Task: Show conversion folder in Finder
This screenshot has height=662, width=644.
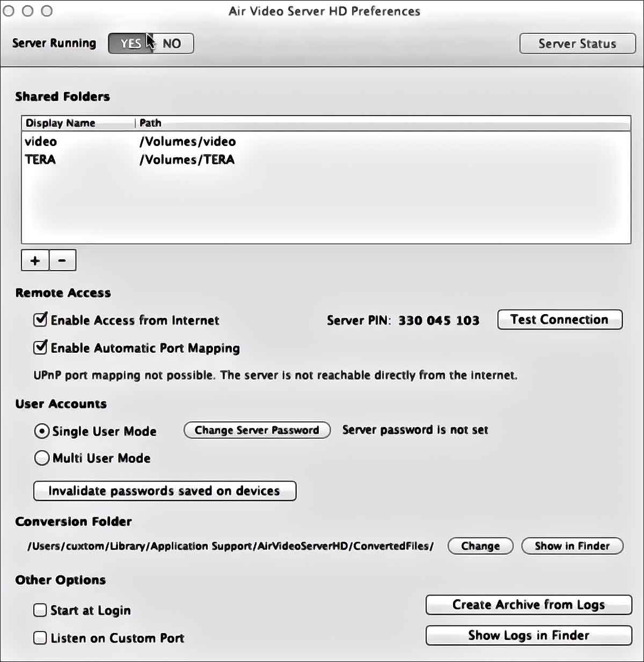Action: coord(572,546)
